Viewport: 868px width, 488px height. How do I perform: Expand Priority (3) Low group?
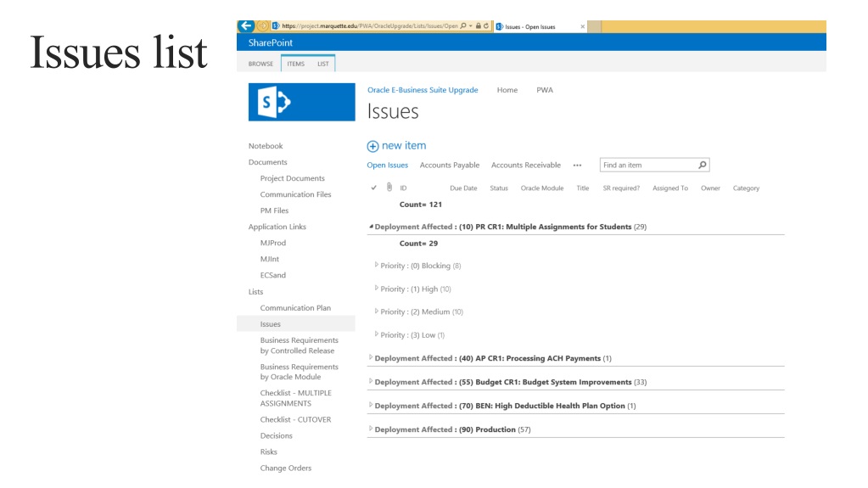[x=377, y=334]
